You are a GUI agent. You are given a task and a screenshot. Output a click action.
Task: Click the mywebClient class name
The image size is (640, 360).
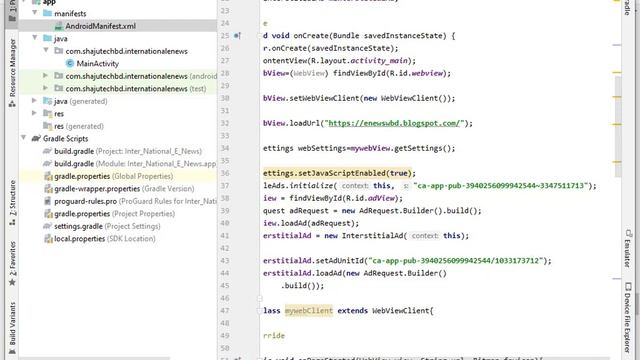coord(309,311)
